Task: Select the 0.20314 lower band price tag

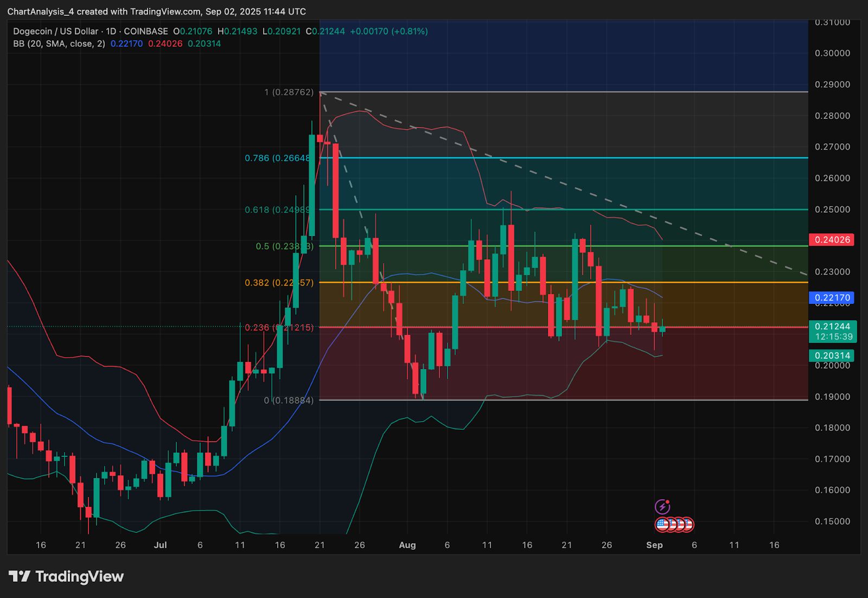Action: click(831, 355)
